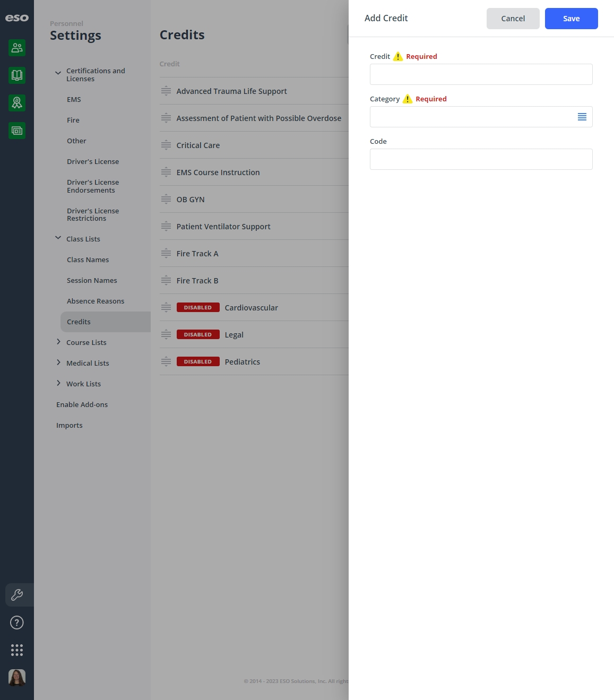Image resolution: width=614 pixels, height=700 pixels.
Task: Grab drag handle for Critical Care row
Action: (x=166, y=145)
